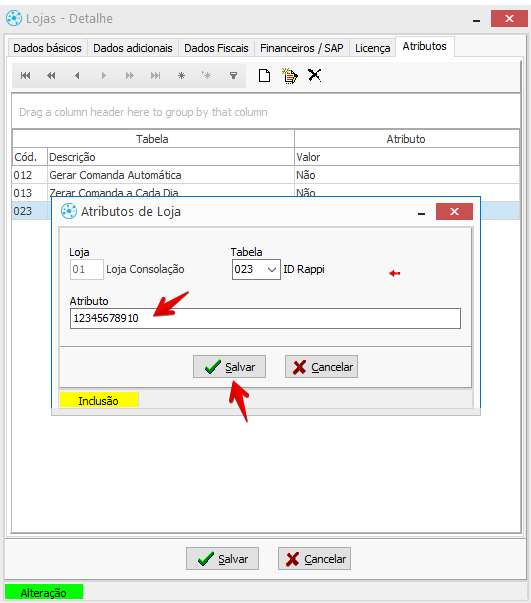This screenshot has height=603, width=531.
Task: Move to previous record arrow
Action: [x=77, y=76]
